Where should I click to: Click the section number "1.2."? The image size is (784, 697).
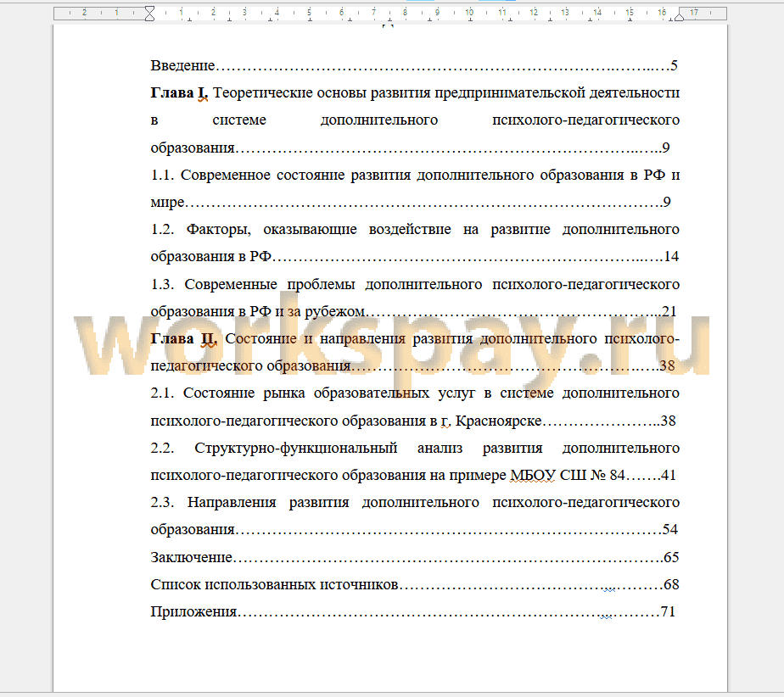pyautogui.click(x=162, y=229)
